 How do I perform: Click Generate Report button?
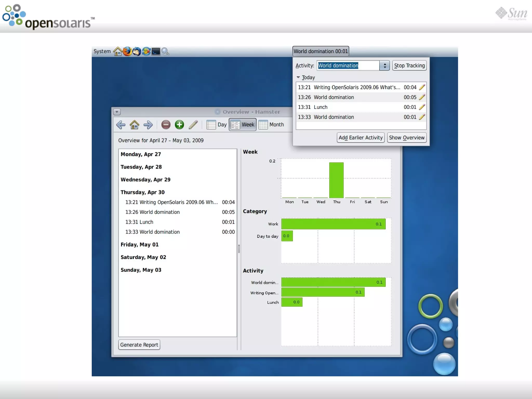139,345
